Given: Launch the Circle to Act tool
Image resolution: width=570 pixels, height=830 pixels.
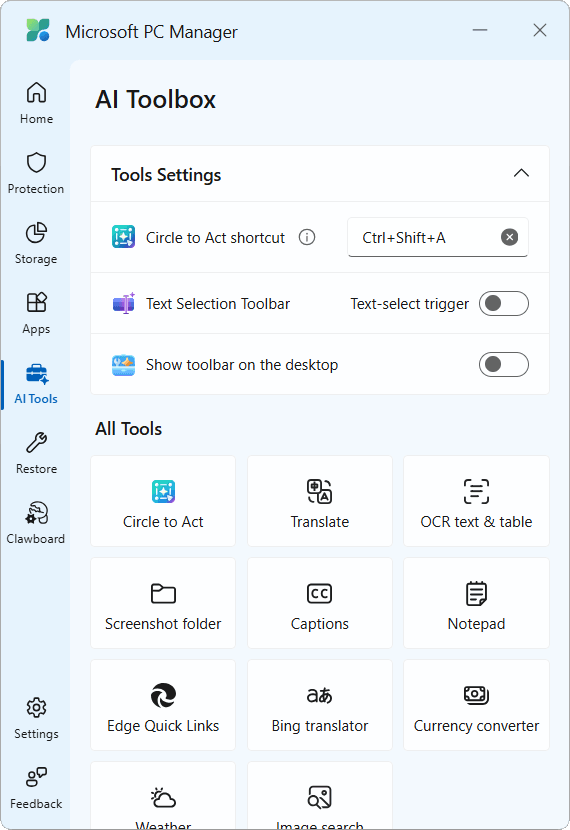Looking at the screenshot, I should (163, 501).
